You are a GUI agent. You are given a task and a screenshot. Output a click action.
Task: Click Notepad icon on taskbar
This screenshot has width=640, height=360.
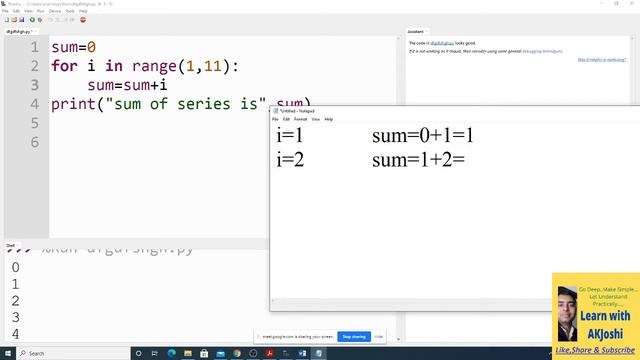319,353
